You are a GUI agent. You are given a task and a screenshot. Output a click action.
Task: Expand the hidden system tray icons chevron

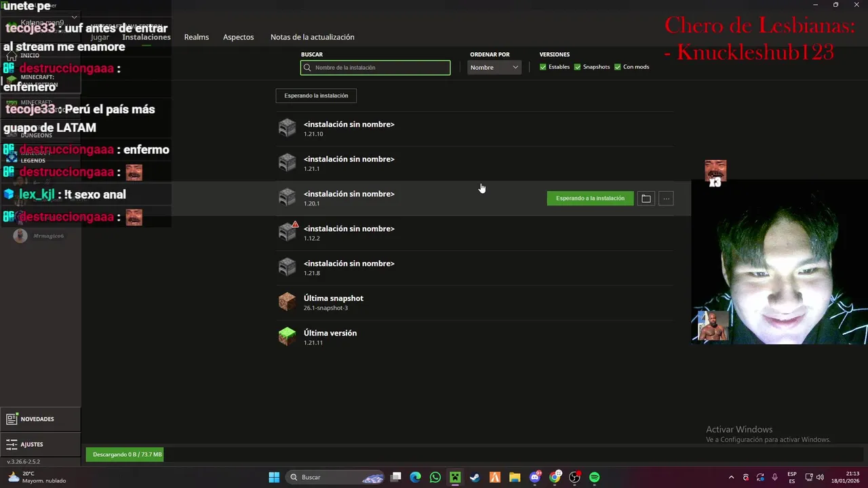731,477
